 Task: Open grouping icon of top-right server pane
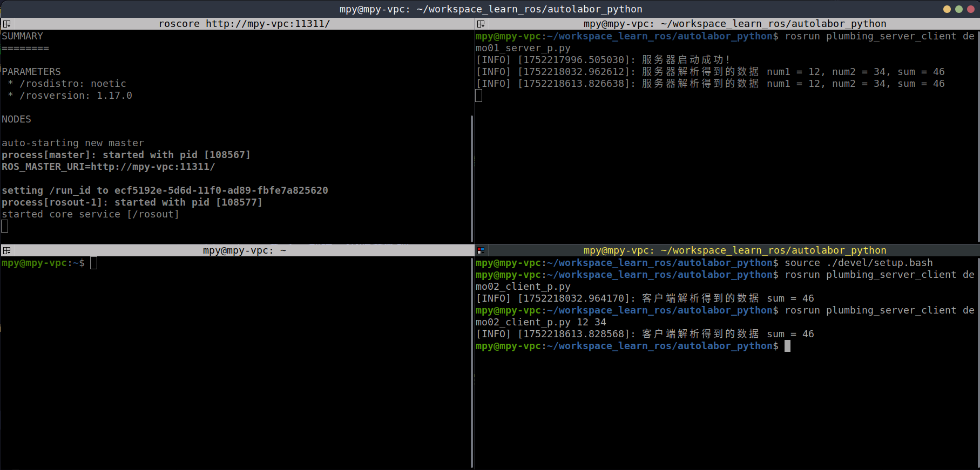[481, 24]
